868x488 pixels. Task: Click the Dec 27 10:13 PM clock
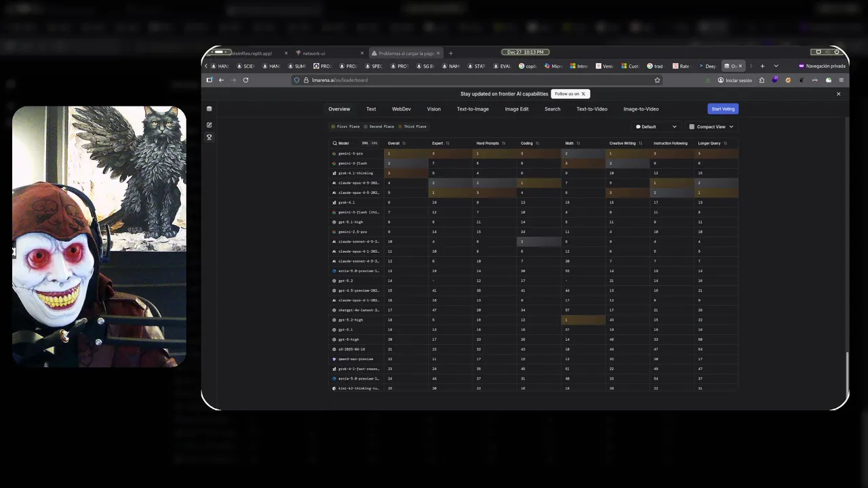[526, 52]
